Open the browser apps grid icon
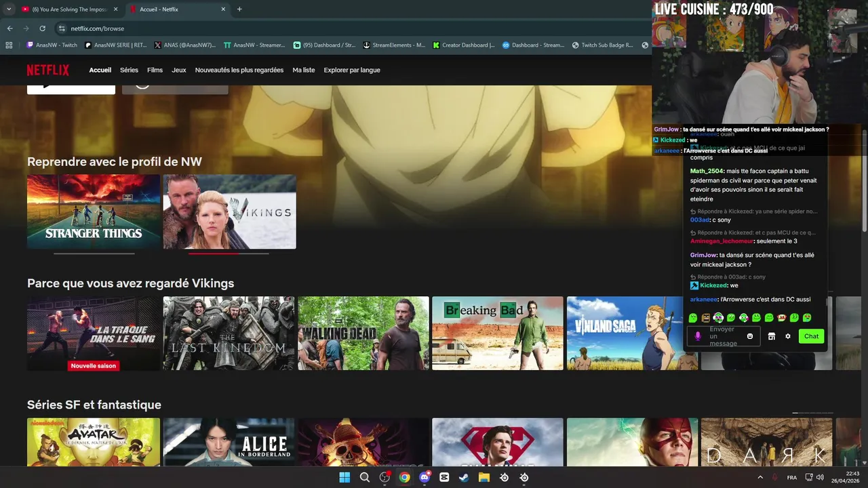This screenshot has height=488, width=868. 9,45
